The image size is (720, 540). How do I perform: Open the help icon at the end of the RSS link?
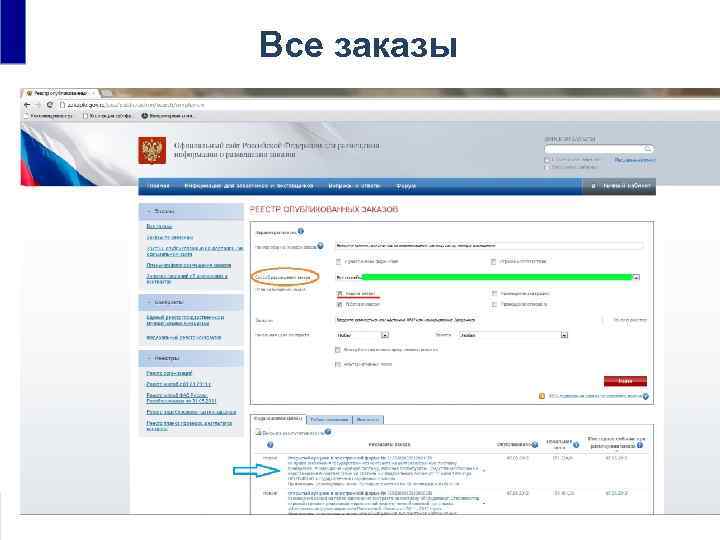click(x=646, y=396)
